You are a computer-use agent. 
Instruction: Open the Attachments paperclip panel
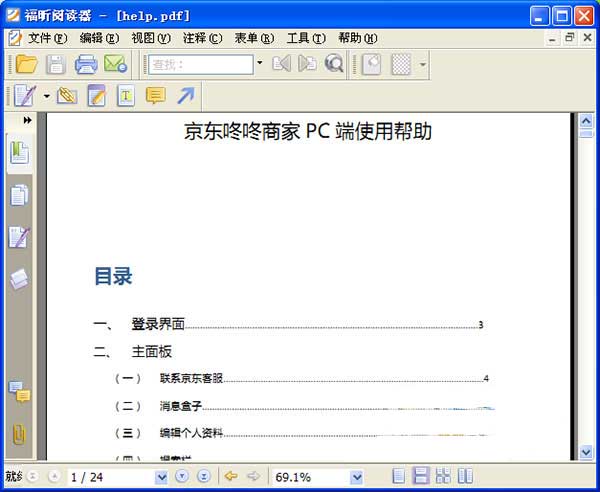(19, 435)
